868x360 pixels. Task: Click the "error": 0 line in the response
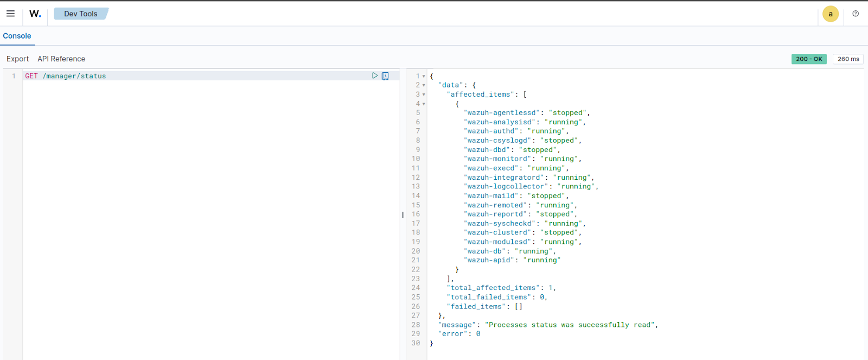coord(459,334)
